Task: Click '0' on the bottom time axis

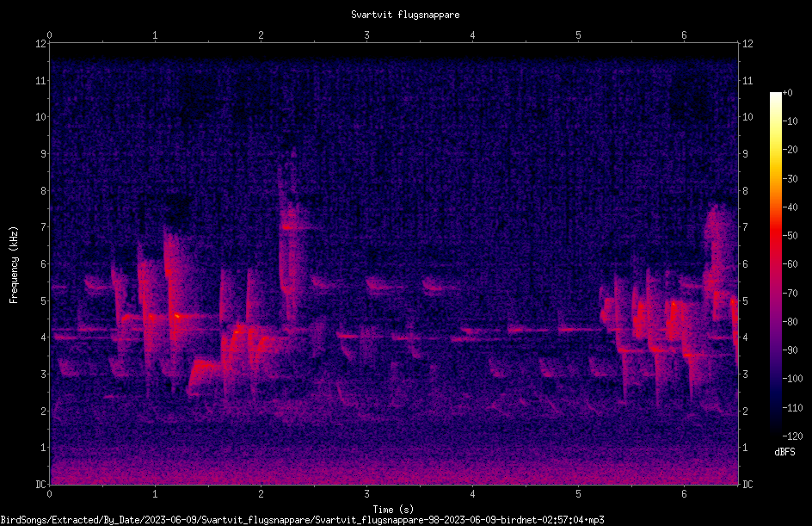Action: 49,494
